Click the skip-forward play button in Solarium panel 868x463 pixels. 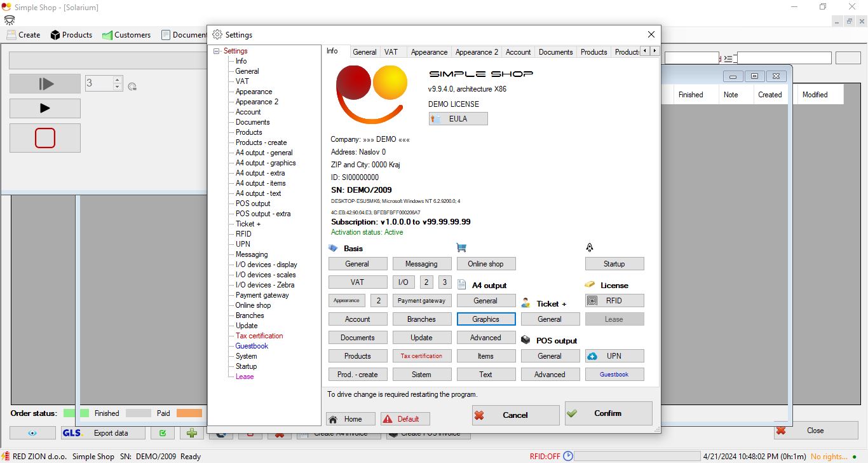45,83
